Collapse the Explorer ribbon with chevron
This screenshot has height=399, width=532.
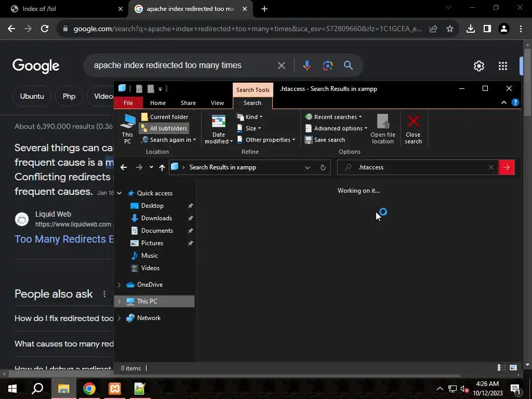click(x=504, y=102)
